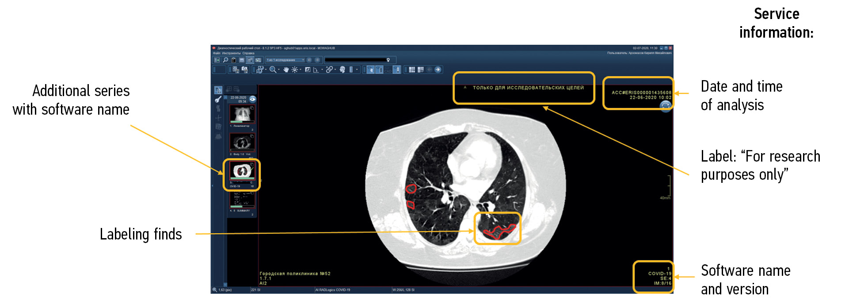The image size is (868, 305).
Task: Click the link series chain icon
Action: point(329,70)
